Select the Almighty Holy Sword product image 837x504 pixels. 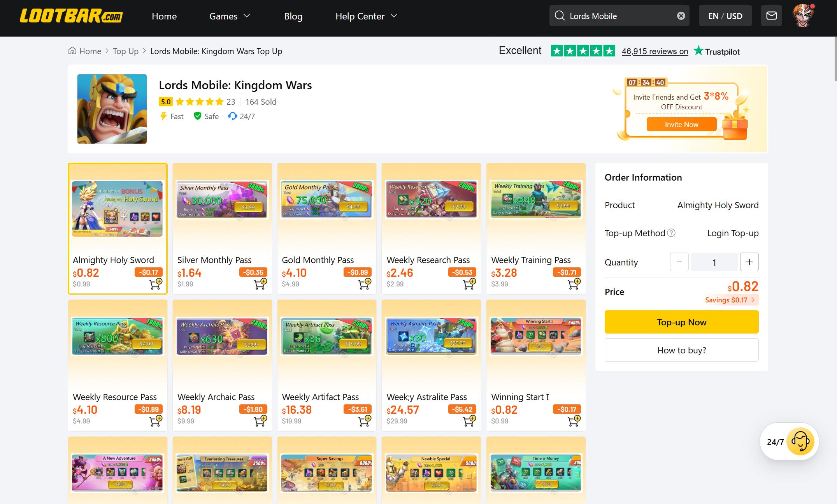tap(118, 209)
